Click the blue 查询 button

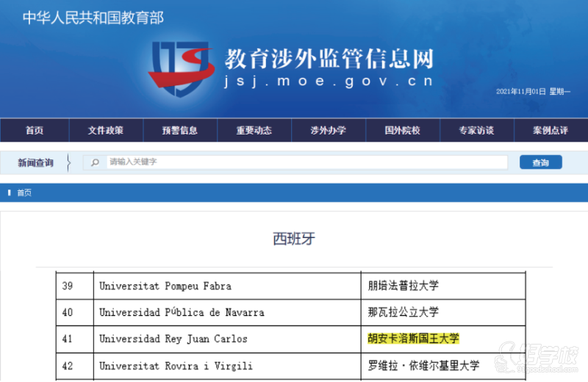click(x=541, y=162)
